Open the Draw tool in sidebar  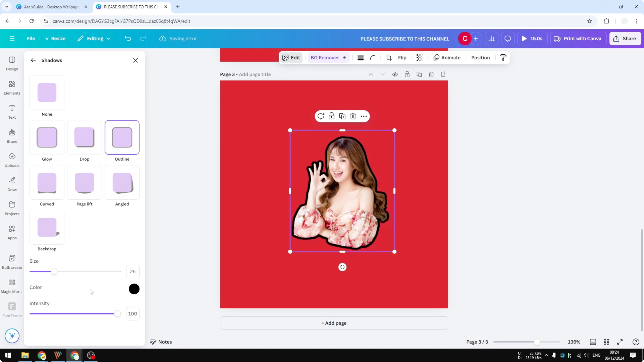click(12, 184)
